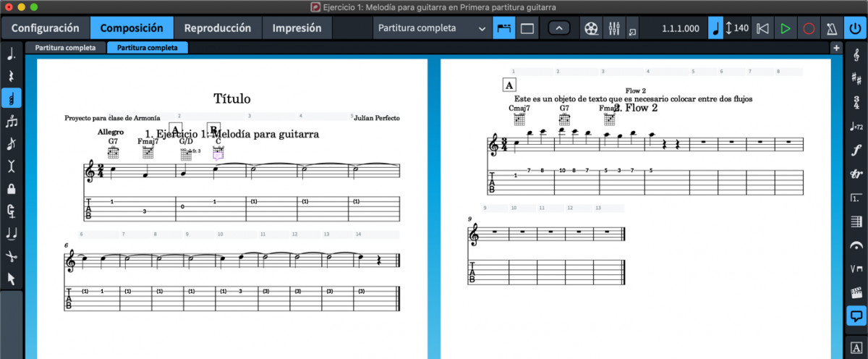Click the red Record button
Viewport: 868px width, 359px height.
coord(809,29)
